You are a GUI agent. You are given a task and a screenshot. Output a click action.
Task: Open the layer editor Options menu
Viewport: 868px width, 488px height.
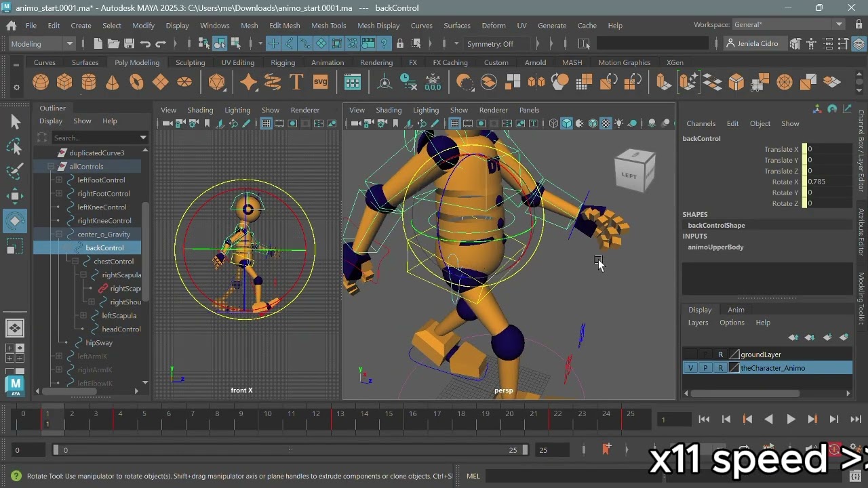732,323
